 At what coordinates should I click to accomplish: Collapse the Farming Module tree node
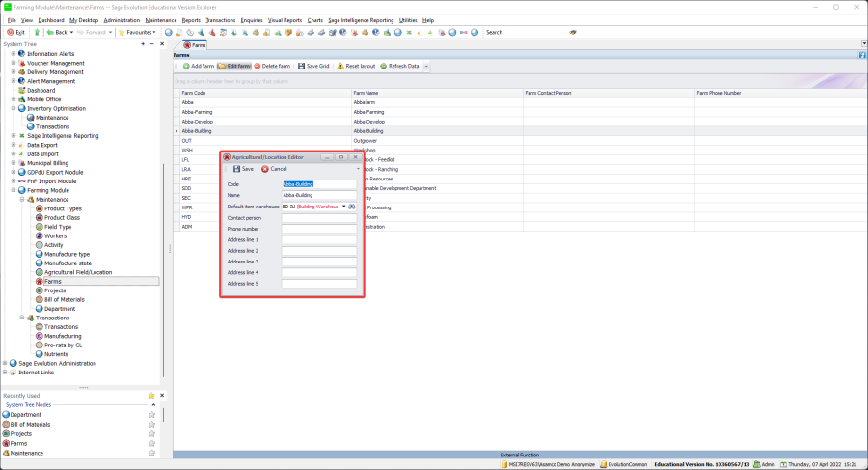(14, 190)
